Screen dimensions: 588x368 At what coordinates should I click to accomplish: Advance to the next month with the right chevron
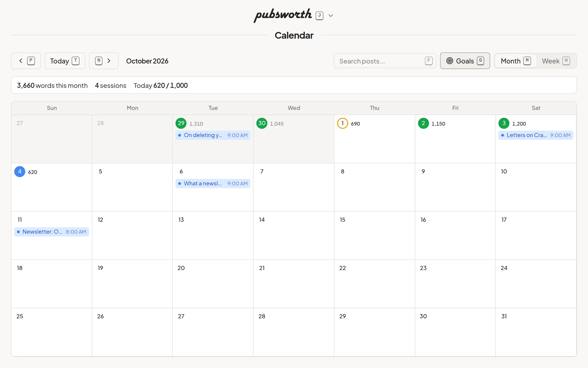[104, 61]
